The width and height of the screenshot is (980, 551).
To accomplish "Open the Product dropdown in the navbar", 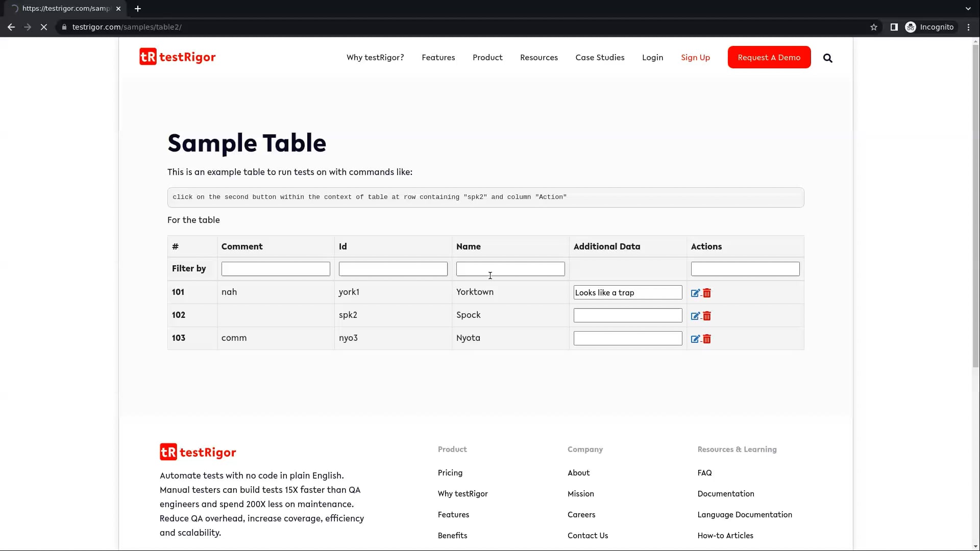I will (487, 58).
